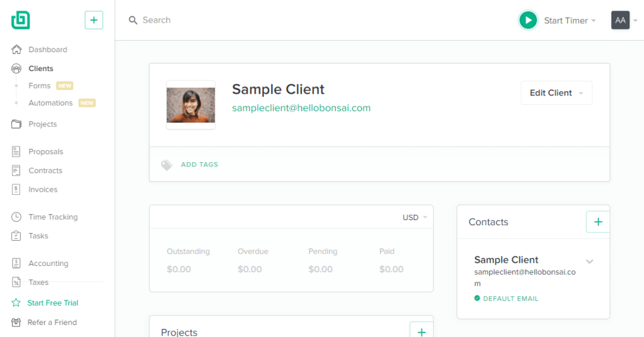This screenshot has width=644, height=337.
Task: Add a new contact with plus button
Action: (x=598, y=222)
